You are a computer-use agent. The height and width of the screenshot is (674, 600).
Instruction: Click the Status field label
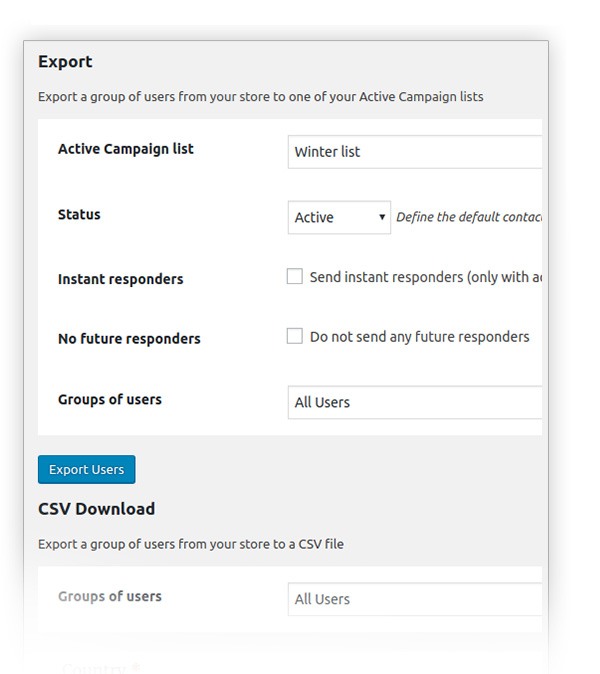[79, 214]
